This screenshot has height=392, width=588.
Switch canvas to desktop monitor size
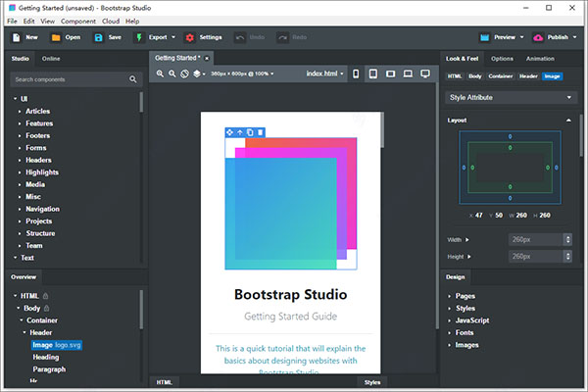tap(425, 73)
